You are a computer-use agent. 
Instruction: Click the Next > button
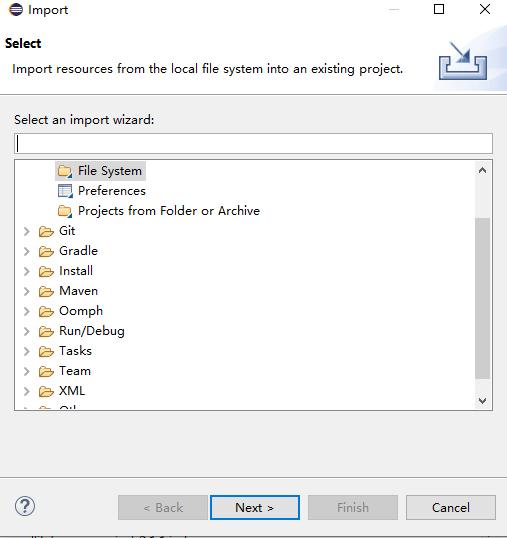click(x=255, y=507)
